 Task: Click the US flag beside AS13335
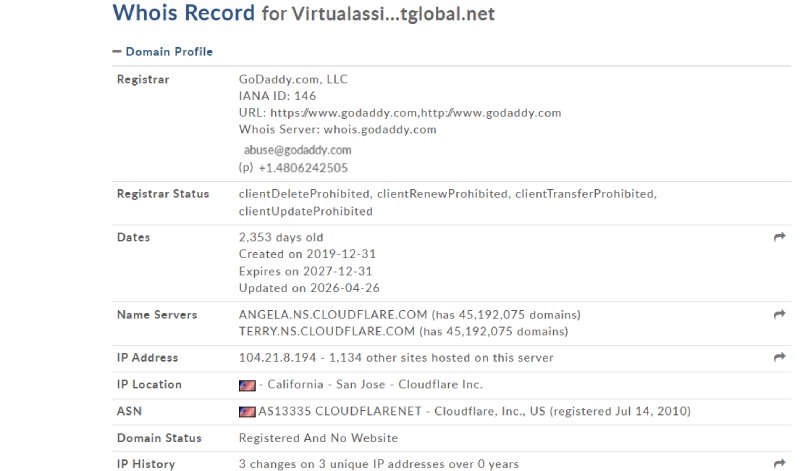pos(247,411)
